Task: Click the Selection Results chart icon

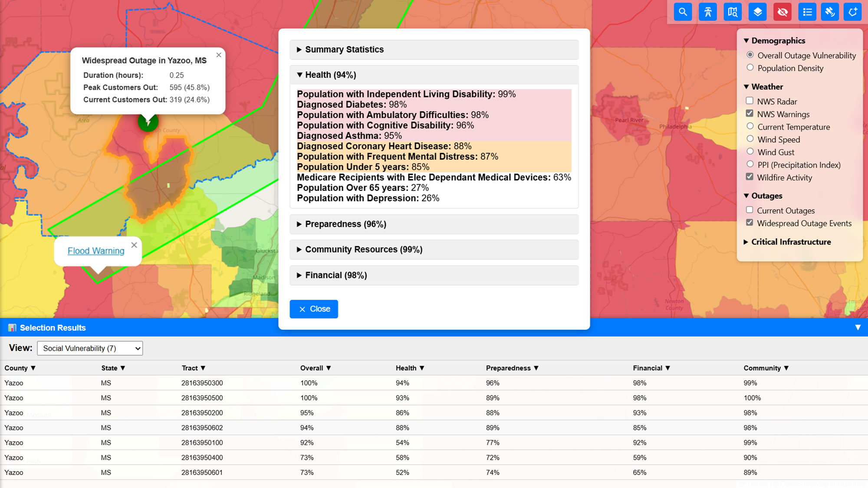Action: (12, 328)
